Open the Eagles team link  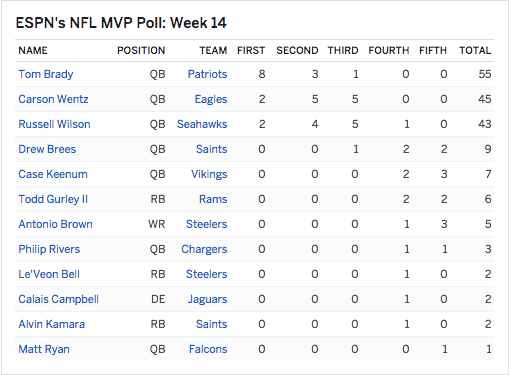[x=211, y=99]
